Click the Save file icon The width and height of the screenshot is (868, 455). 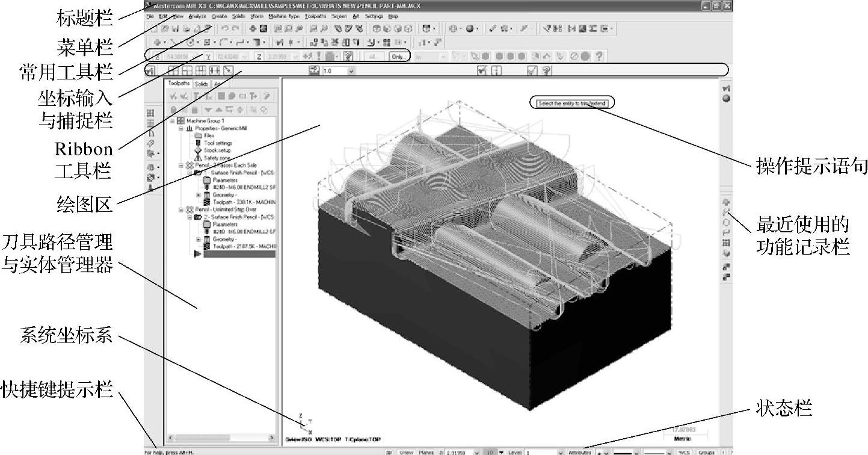[x=176, y=28]
